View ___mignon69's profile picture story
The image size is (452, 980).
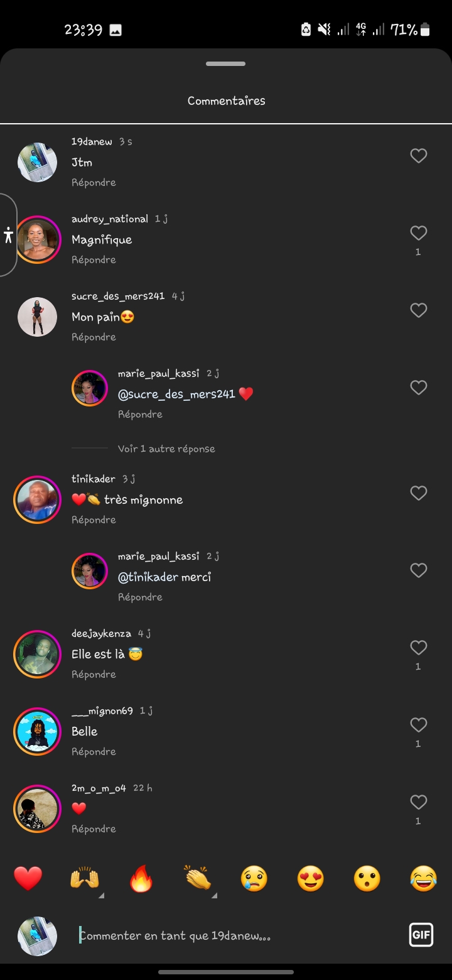click(37, 731)
